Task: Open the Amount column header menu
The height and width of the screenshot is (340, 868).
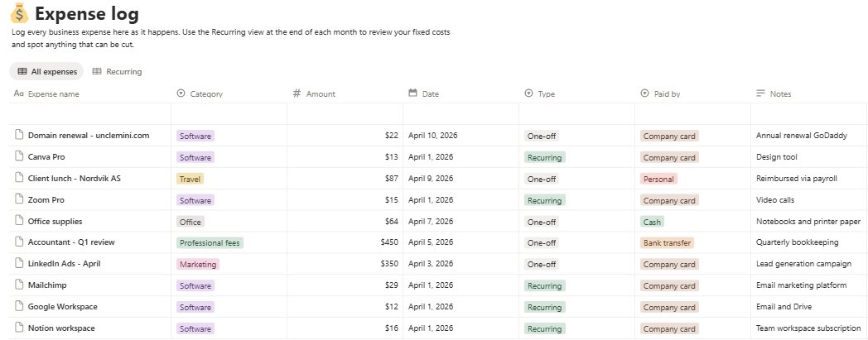Action: [345, 93]
